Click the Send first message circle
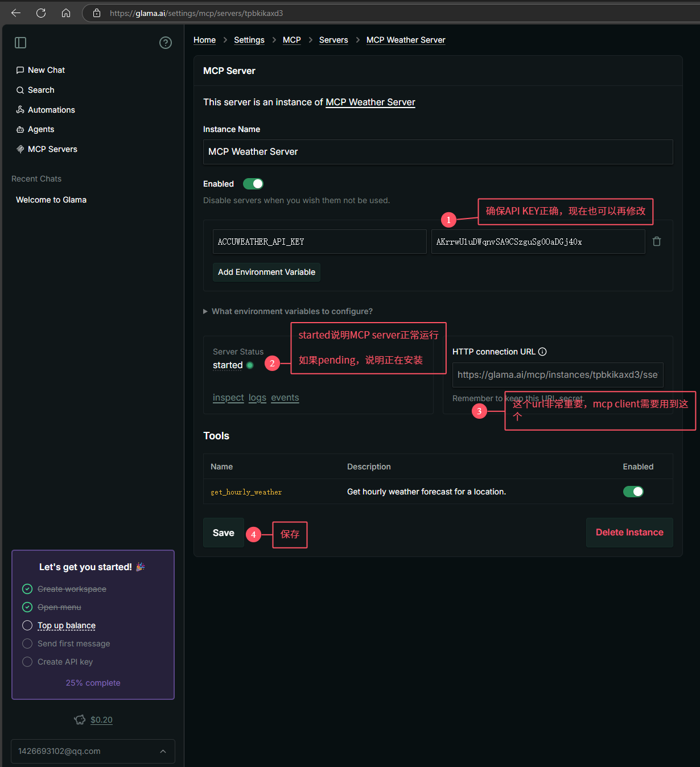 point(27,644)
